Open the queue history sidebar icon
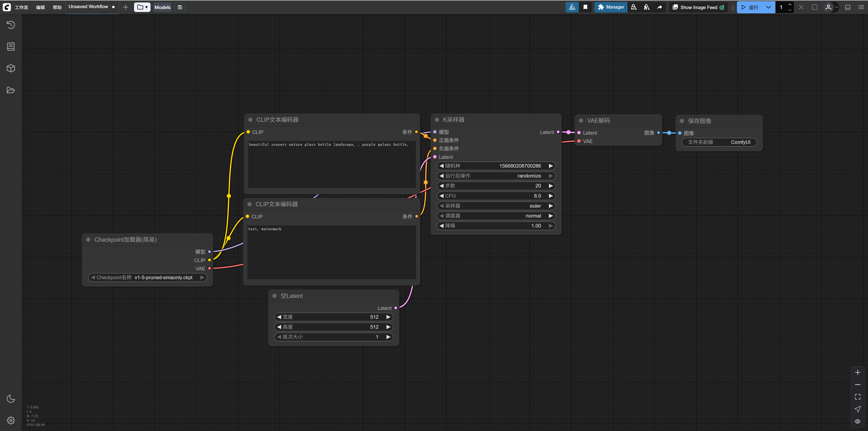The height and width of the screenshot is (431, 868). [x=11, y=25]
